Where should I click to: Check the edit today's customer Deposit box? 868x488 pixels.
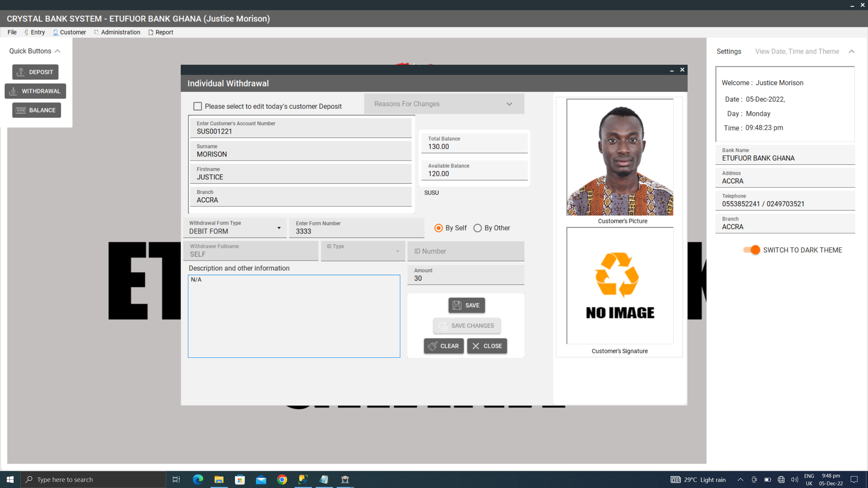[197, 106]
